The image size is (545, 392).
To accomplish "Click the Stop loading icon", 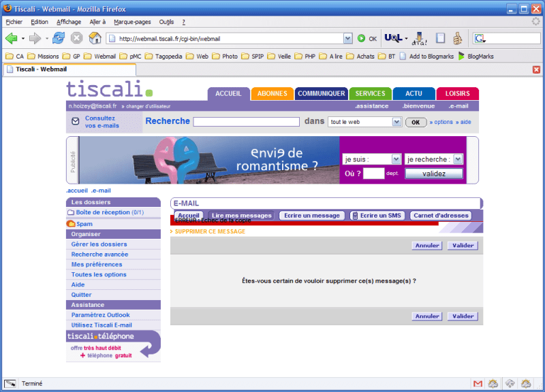I will coord(76,38).
